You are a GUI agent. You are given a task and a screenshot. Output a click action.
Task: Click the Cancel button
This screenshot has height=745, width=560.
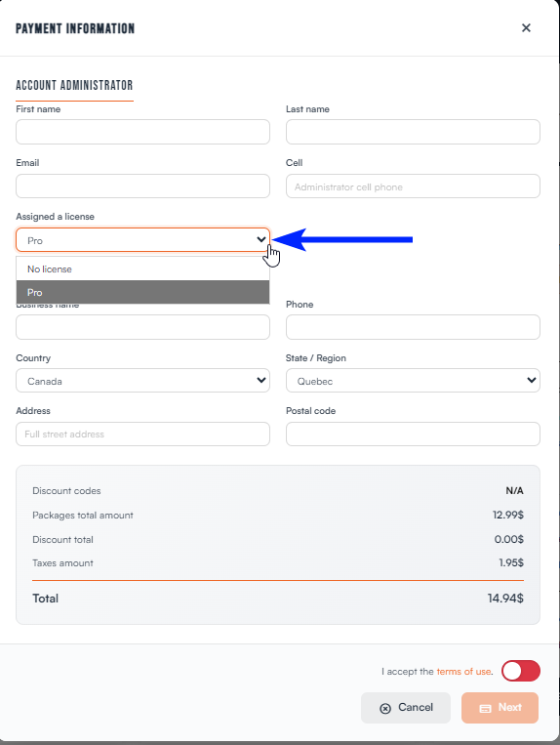406,708
